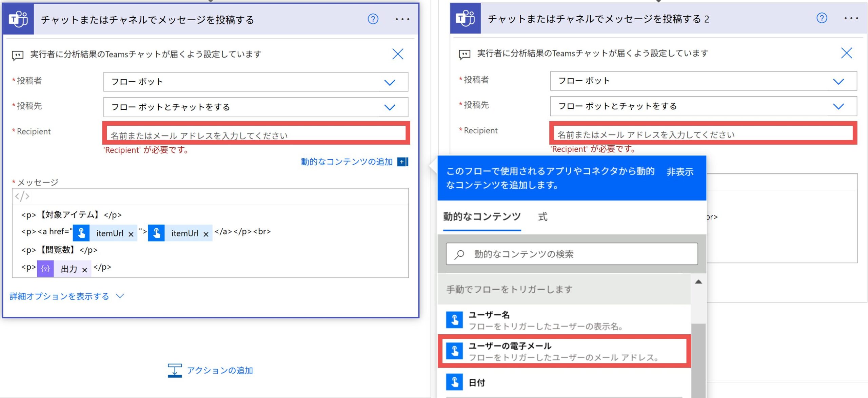Viewport: 868px width, 398px height.
Task: Open 投稿先 dropdown in left action
Action: coord(389,107)
